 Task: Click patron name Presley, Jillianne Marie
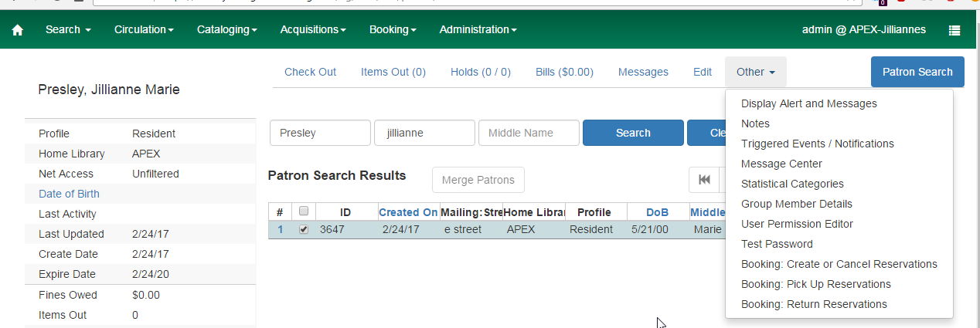click(109, 90)
